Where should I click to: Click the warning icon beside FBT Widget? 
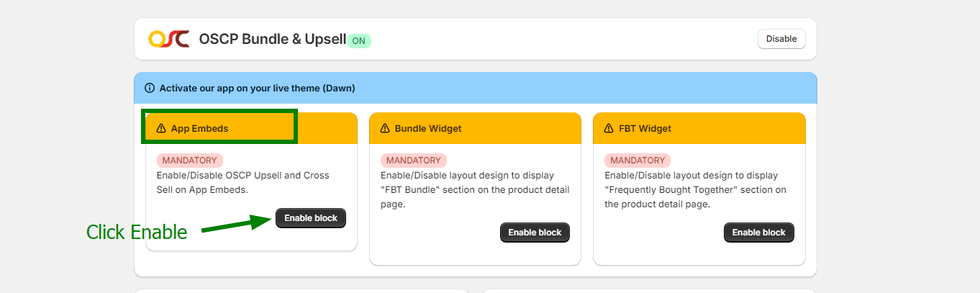(x=609, y=129)
